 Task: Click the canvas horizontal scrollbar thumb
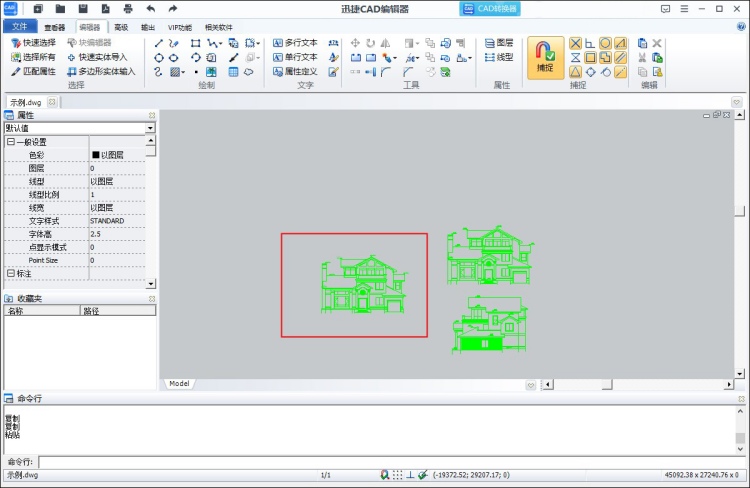click(x=607, y=385)
